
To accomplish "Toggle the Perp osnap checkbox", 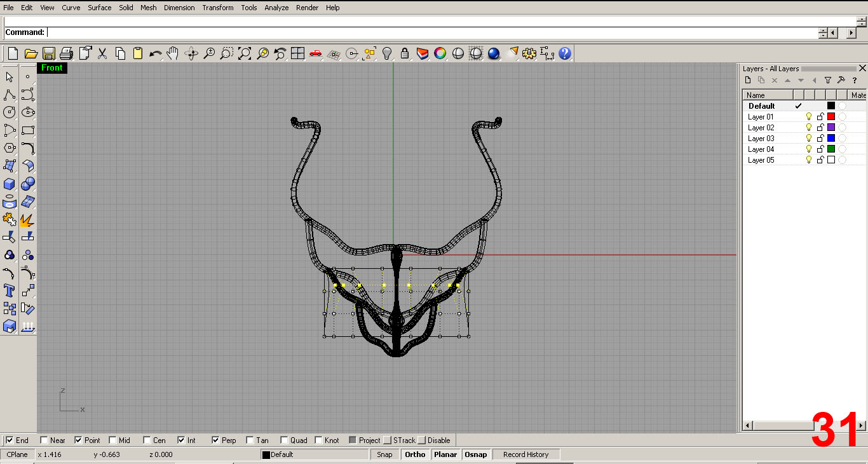I will pyautogui.click(x=215, y=440).
